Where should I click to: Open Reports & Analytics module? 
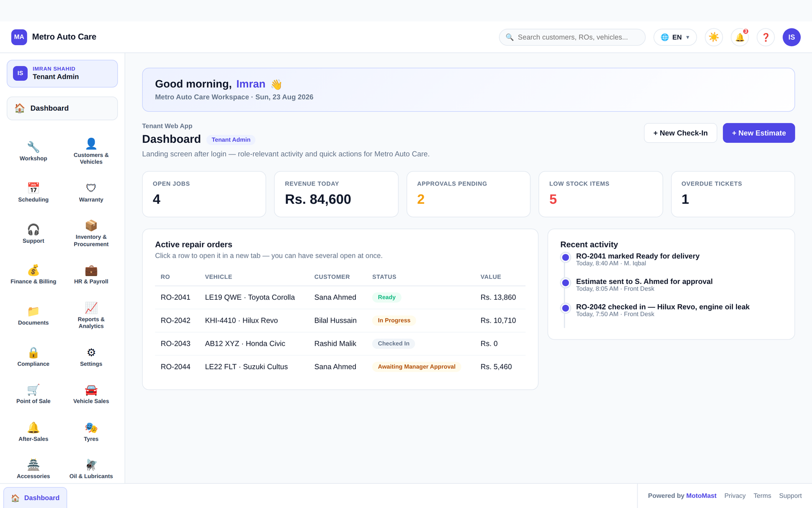(x=91, y=316)
